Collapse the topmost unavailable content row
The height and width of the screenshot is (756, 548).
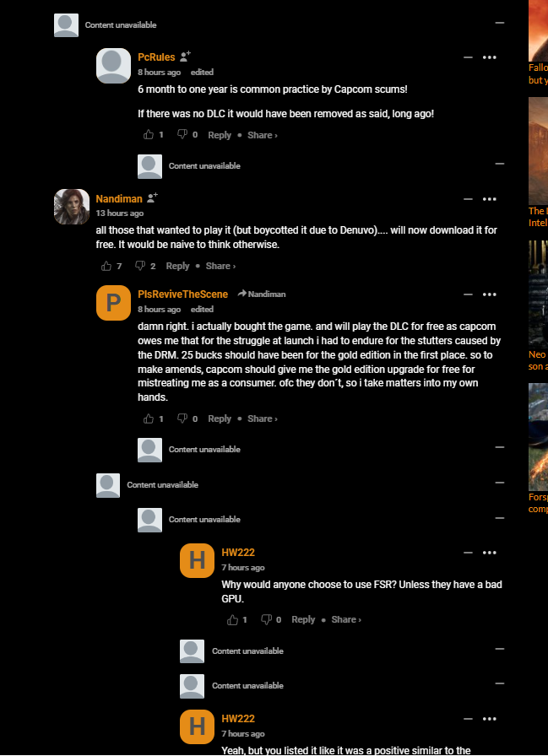click(500, 23)
